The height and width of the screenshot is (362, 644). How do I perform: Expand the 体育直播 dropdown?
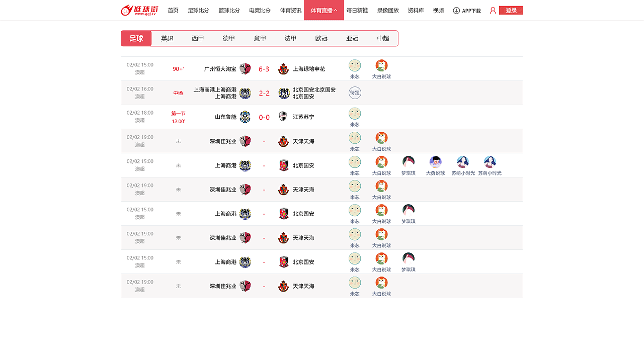click(x=324, y=10)
